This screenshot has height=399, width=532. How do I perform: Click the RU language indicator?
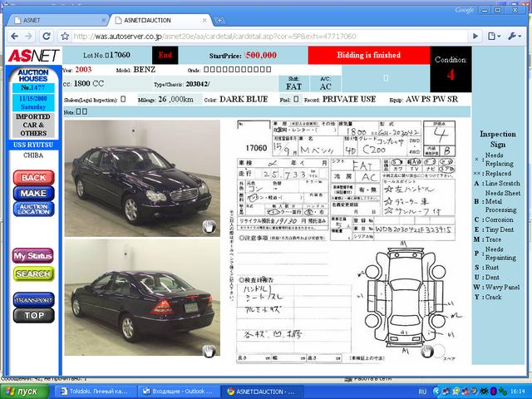[422, 392]
